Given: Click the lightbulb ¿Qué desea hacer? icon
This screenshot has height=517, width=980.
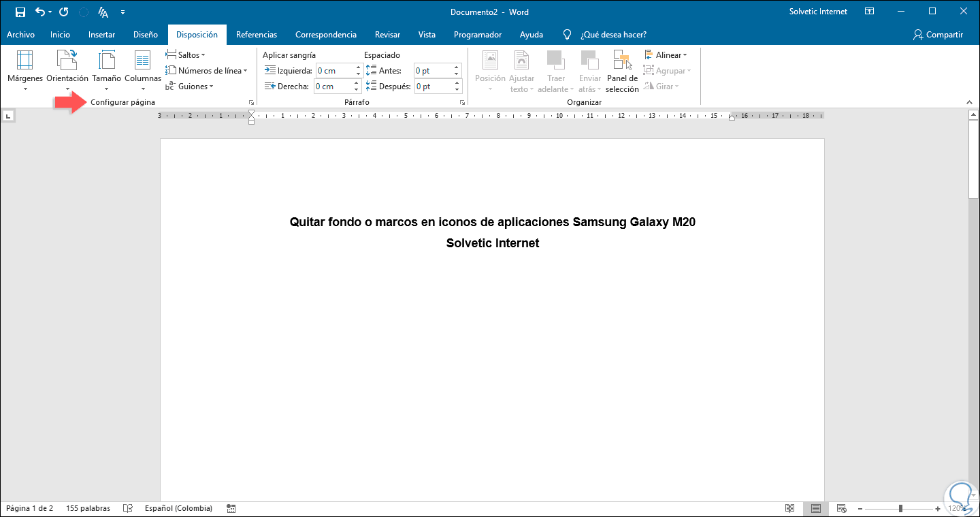Looking at the screenshot, I should (567, 35).
